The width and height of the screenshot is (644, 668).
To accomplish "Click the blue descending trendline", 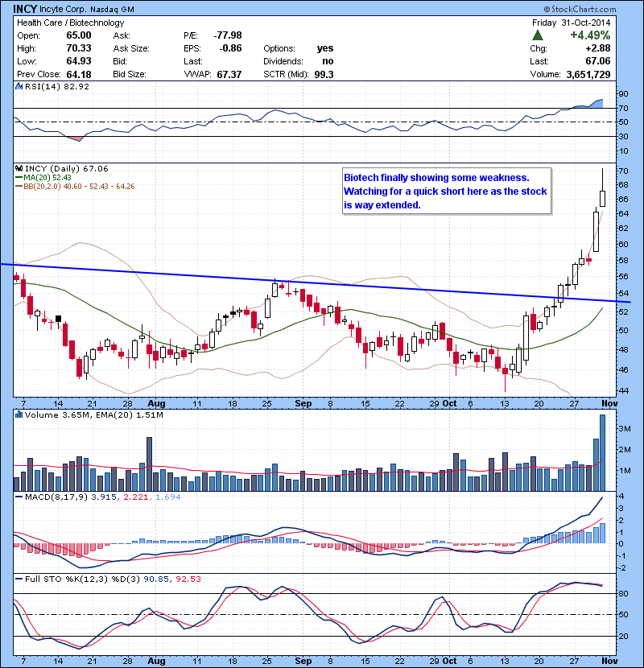I will coord(316,282).
